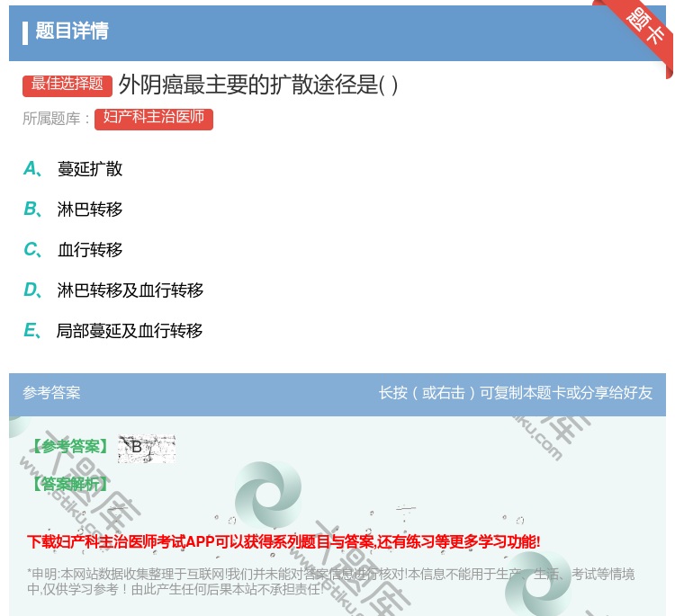Click the letter C option marker

32,249
